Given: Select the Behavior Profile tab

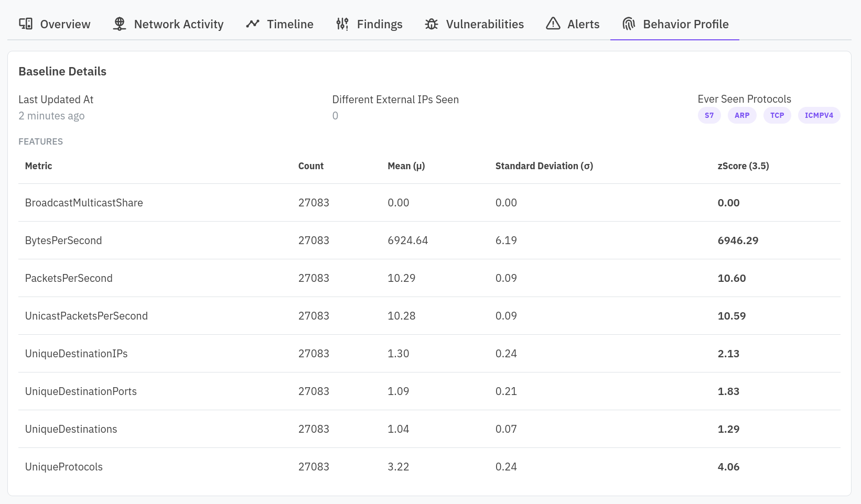Looking at the screenshot, I should pos(675,24).
